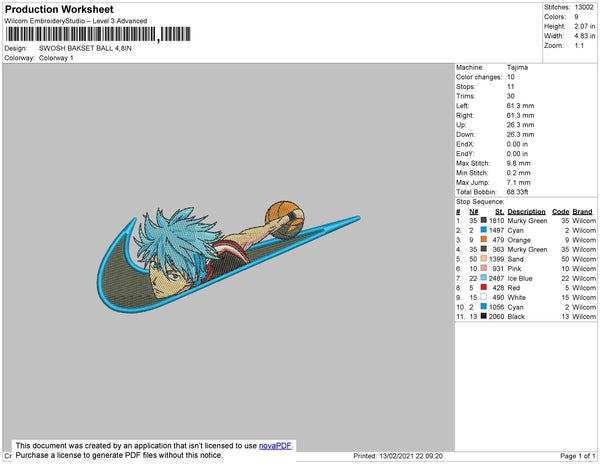The height and width of the screenshot is (464, 600).
Task: Select the Red 428 color swatch
Action: [x=484, y=287]
